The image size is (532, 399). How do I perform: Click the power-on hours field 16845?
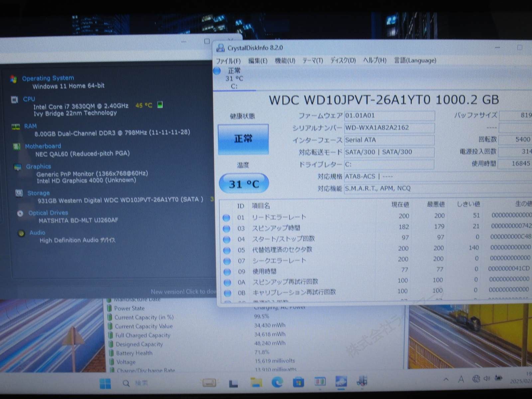515,163
